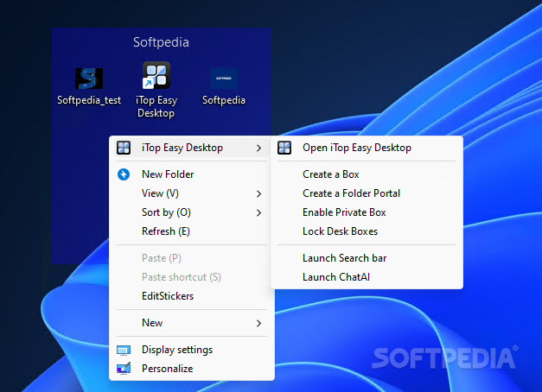Click the iTop icon beside context menu entry
Screen dimensions: 542x392
click(x=124, y=148)
